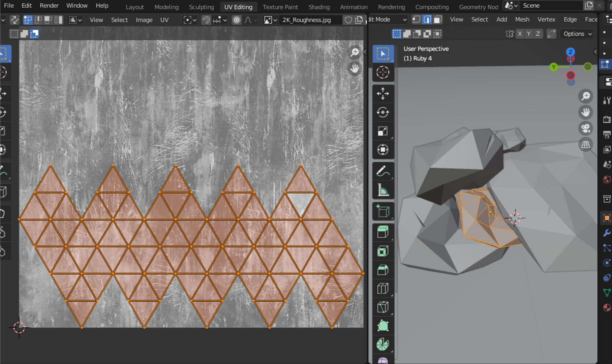Open the UV menu in UV editor
The width and height of the screenshot is (612, 364).
pos(164,20)
